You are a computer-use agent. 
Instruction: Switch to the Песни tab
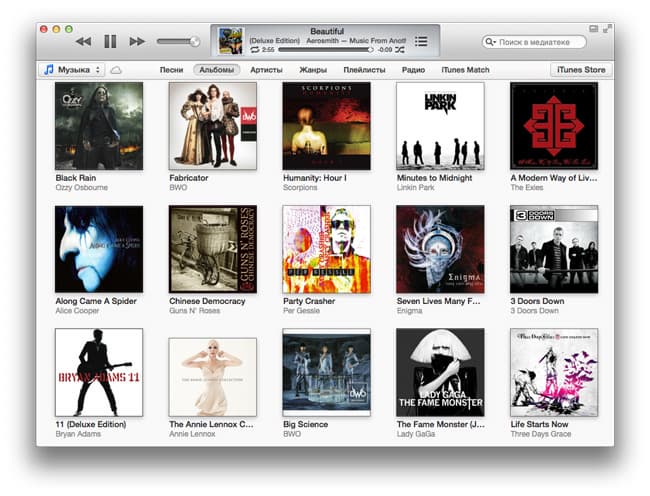pyautogui.click(x=171, y=70)
